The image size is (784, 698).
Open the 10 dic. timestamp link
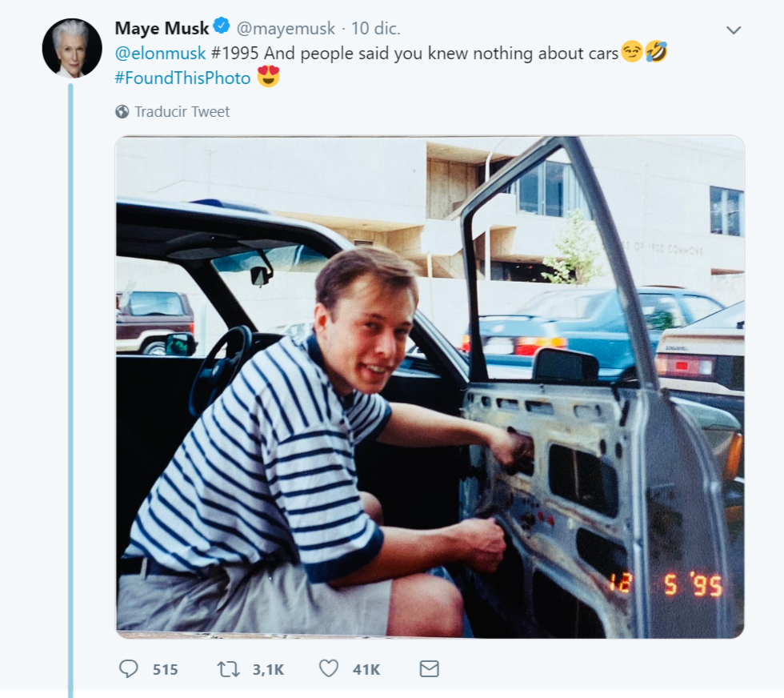[x=376, y=29]
